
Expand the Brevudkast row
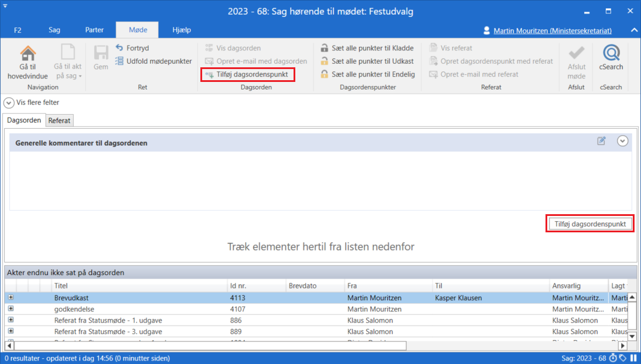click(11, 298)
